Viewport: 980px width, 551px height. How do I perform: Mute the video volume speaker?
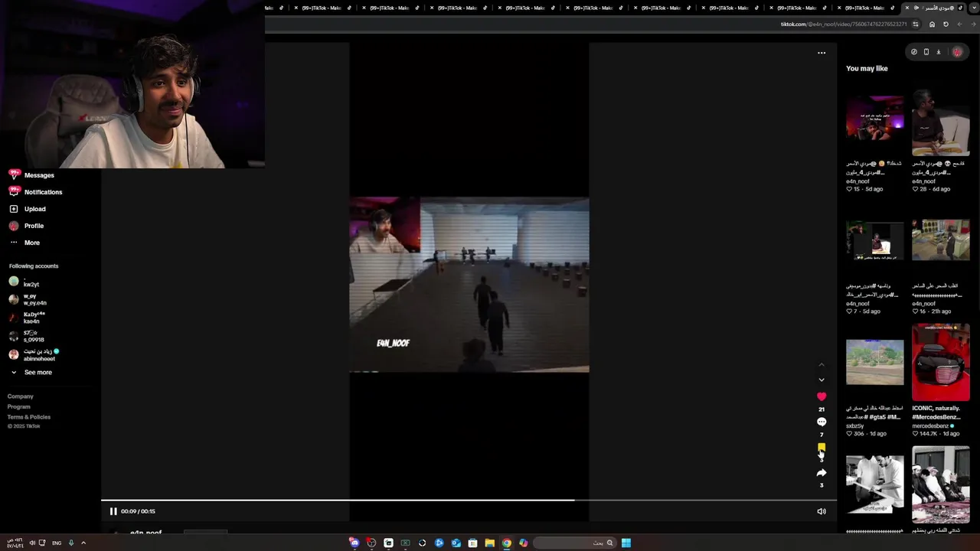tap(822, 511)
